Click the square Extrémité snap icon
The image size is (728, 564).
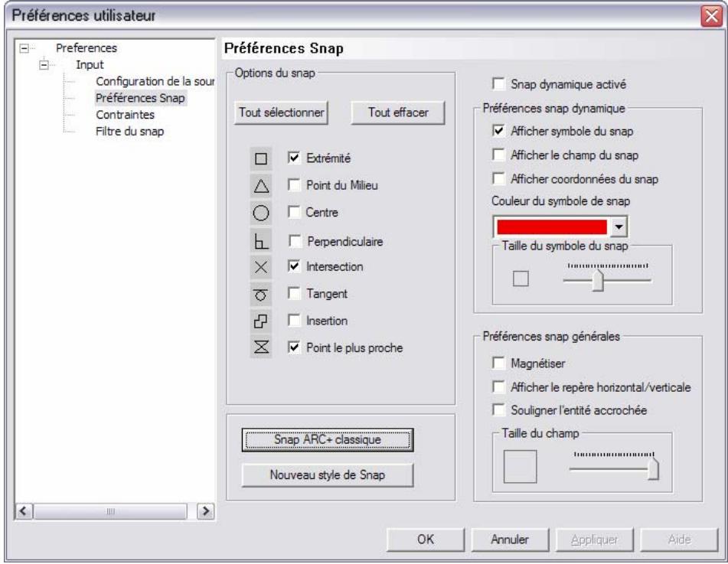point(260,161)
